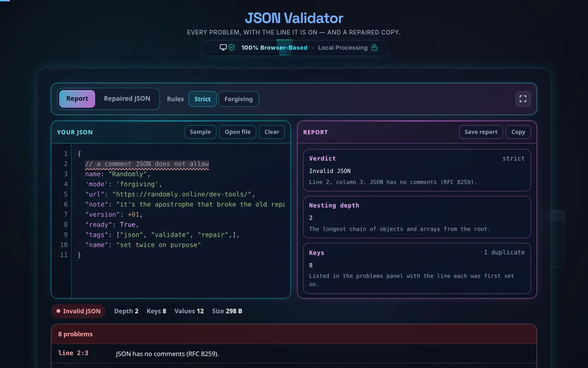Toggle fullscreen with the expand icon
This screenshot has width=588, height=368.
tap(523, 99)
